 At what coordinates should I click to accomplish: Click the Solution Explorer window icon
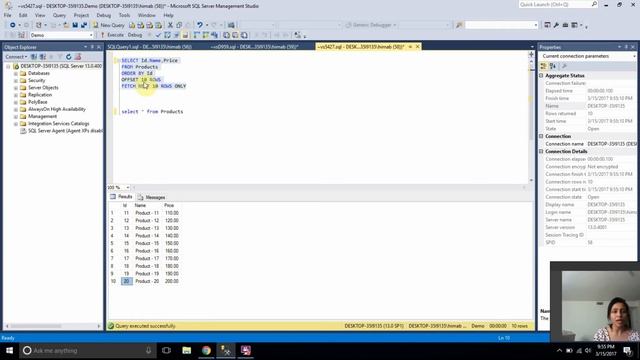tap(547, 25)
